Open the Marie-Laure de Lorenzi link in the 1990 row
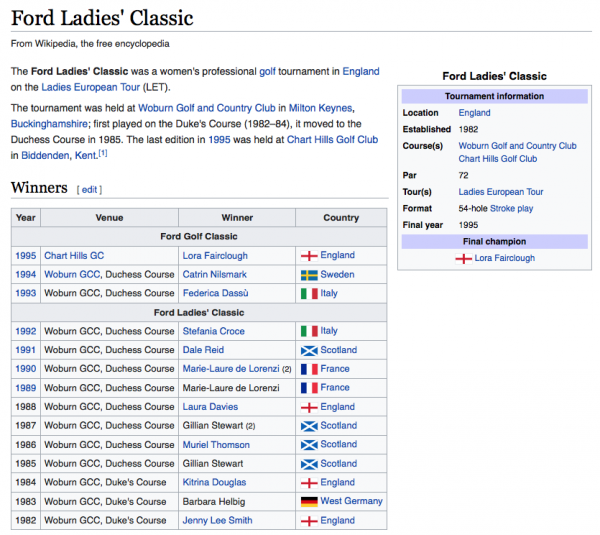This screenshot has height=535, width=600. (231, 369)
